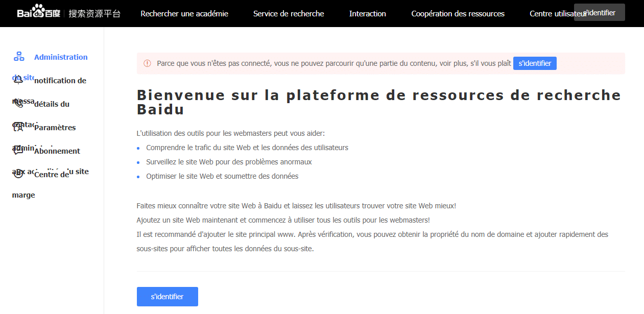Image resolution: width=644 pixels, height=314 pixels.
Task: Click s'identifier button in the top bar
Action: click(x=600, y=12)
